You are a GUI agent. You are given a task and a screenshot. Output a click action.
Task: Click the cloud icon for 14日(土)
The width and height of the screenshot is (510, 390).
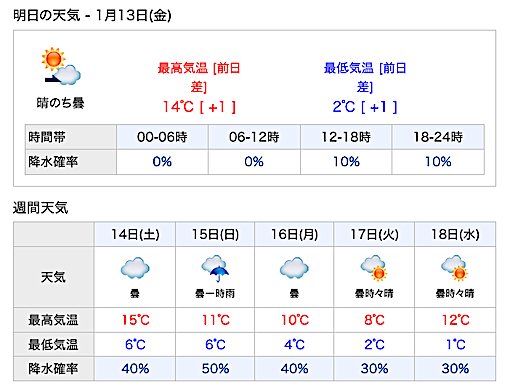click(x=135, y=268)
